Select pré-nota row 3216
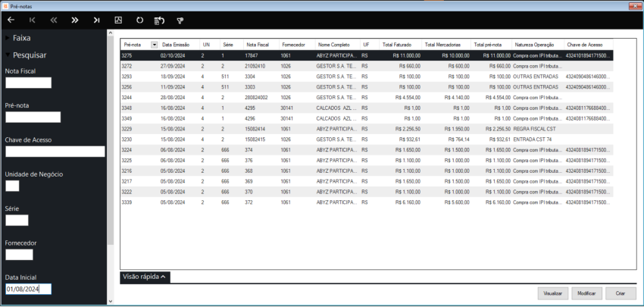Viewport: 644px width, 307px height. tap(367, 171)
